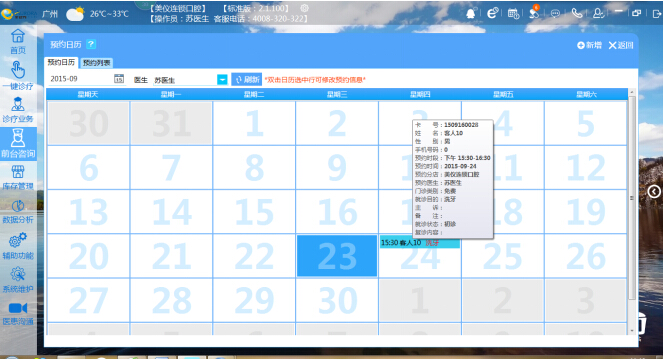Expand the side panel arrow at right edge
The width and height of the screenshot is (663, 360).
coord(654,192)
